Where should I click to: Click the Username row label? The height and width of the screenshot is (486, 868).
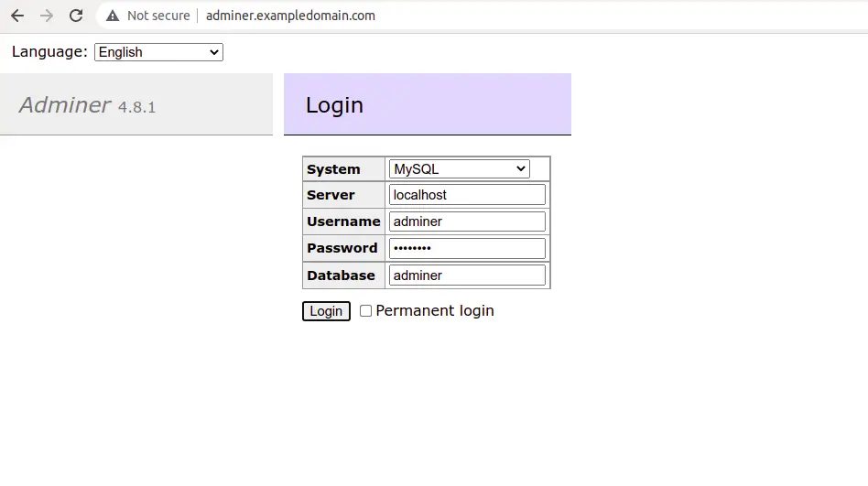coord(343,221)
